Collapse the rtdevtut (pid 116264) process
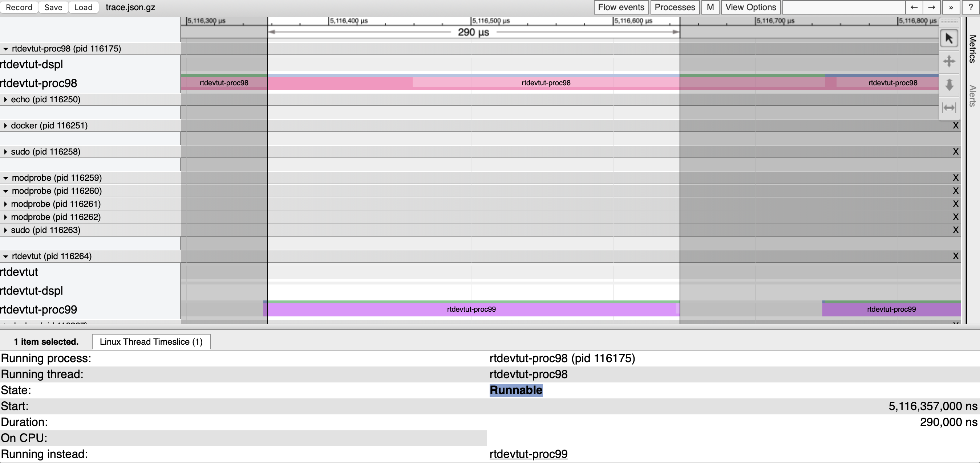The width and height of the screenshot is (980, 463). (6, 257)
